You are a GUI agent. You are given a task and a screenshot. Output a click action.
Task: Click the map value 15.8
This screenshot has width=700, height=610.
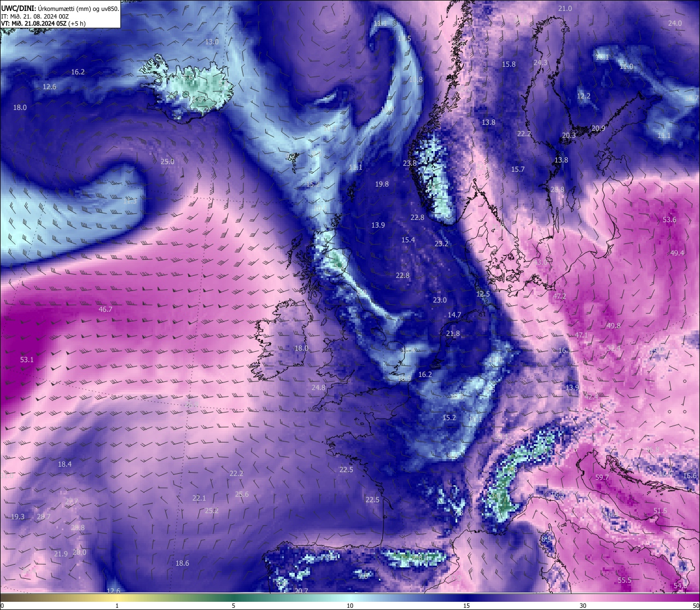(x=509, y=65)
